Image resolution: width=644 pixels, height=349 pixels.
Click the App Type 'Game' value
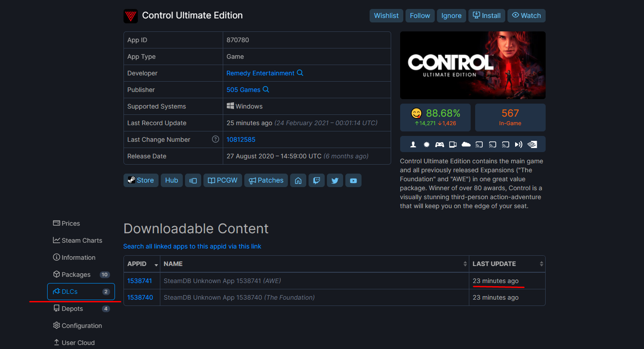click(x=235, y=57)
